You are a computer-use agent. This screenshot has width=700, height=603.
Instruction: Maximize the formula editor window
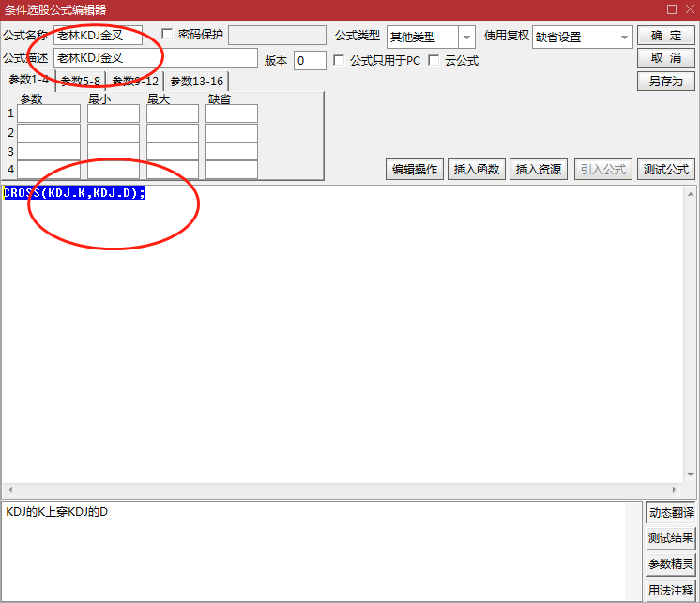pyautogui.click(x=672, y=9)
